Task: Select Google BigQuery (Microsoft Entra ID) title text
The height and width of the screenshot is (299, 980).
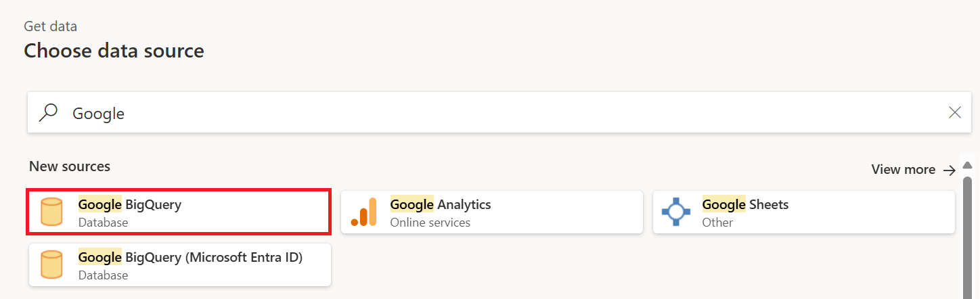Action: 190,257
